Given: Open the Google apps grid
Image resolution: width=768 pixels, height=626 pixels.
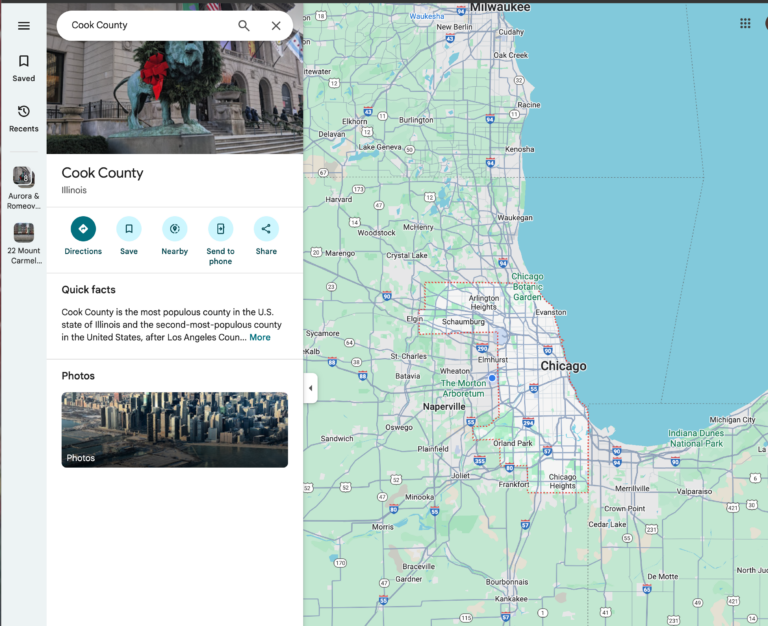Looking at the screenshot, I should [x=745, y=23].
